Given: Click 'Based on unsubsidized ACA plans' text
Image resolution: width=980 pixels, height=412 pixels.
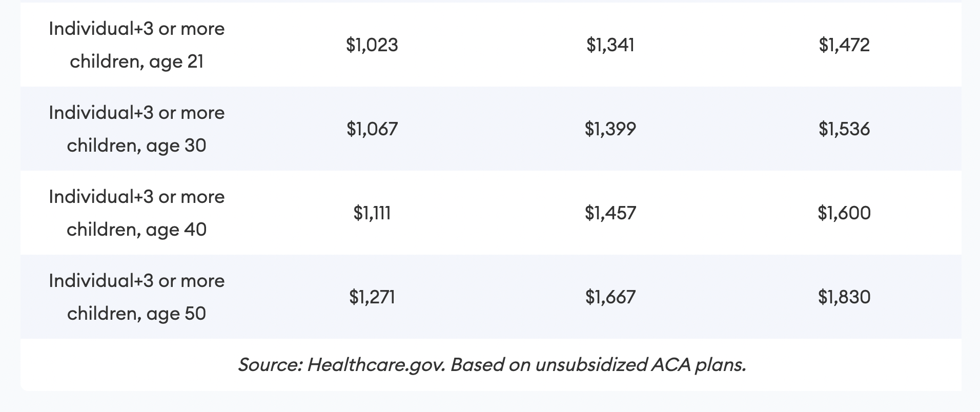Looking at the screenshot, I should click(x=598, y=364).
